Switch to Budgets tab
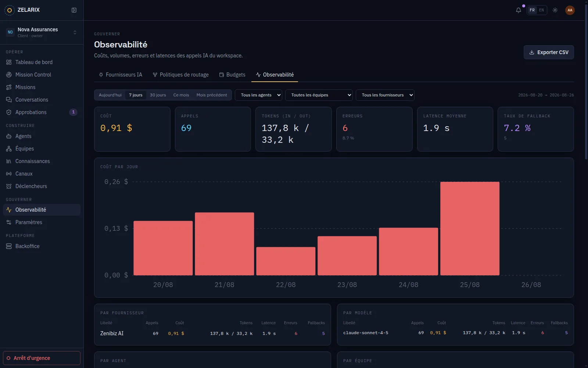This screenshot has width=588, height=368. (x=232, y=75)
